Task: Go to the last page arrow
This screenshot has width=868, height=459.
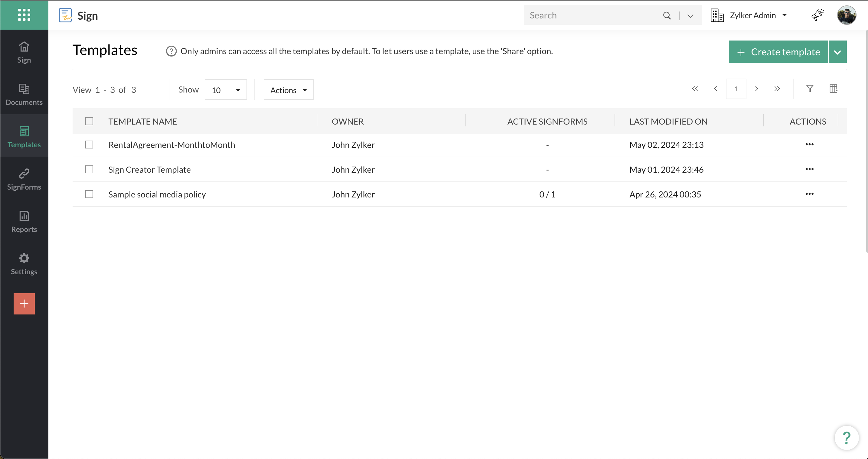Action: (777, 89)
